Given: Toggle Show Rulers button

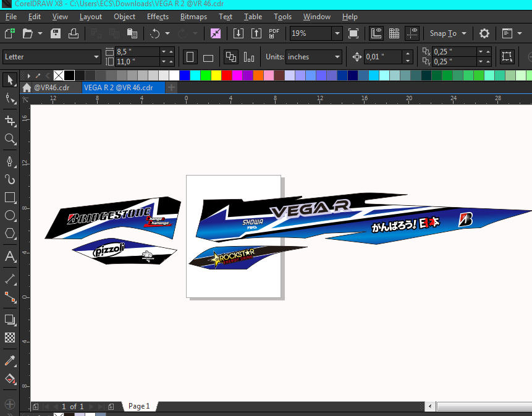Looking at the screenshot, I should tap(376, 33).
